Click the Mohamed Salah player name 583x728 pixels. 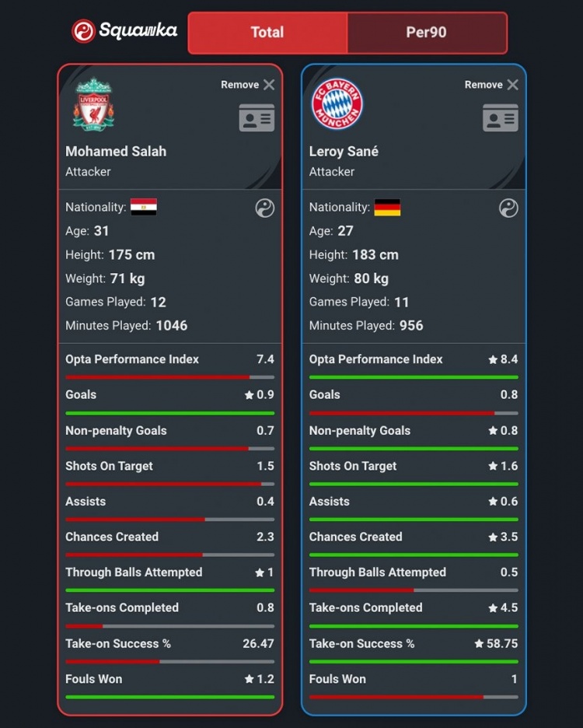[116, 151]
